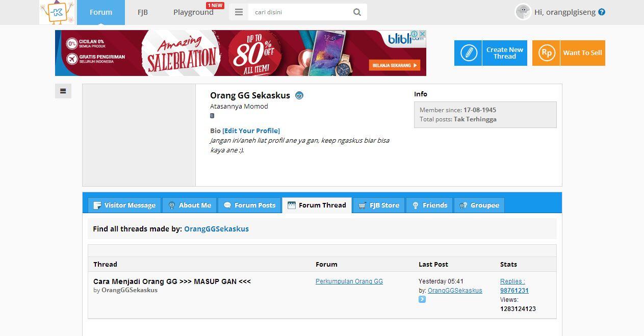Open the Forum navigation tab
The image size is (644, 336).
(101, 12)
